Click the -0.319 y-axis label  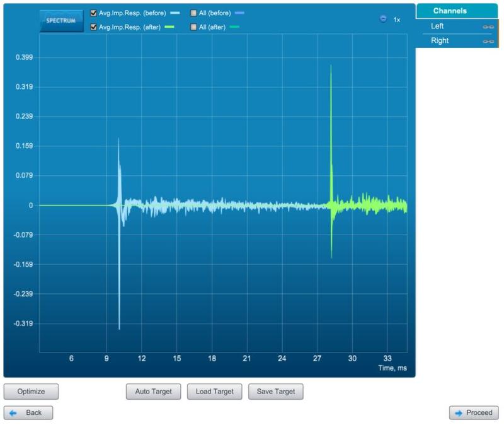23,323
